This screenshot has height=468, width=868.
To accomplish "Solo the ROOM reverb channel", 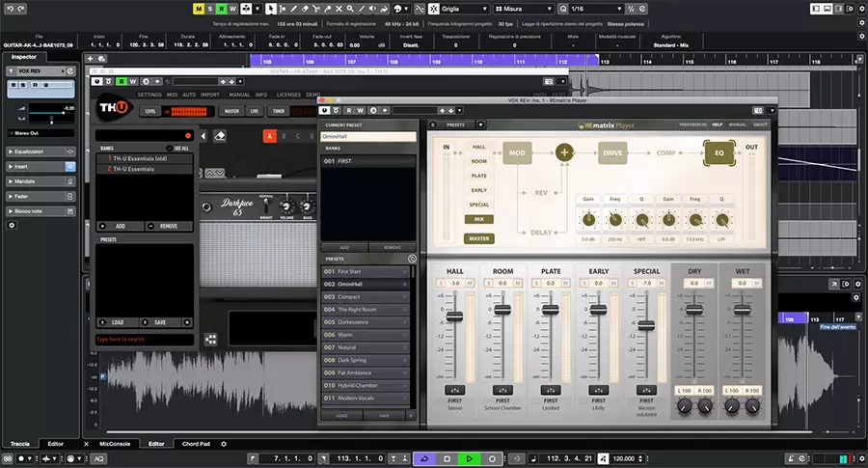I will [x=487, y=284].
